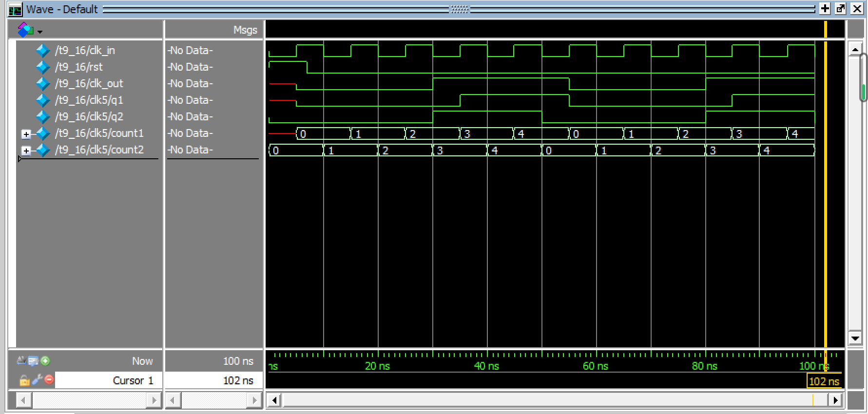Expand the /t9_16/clk5/count1 bus
The height and width of the screenshot is (414, 868).
26,134
